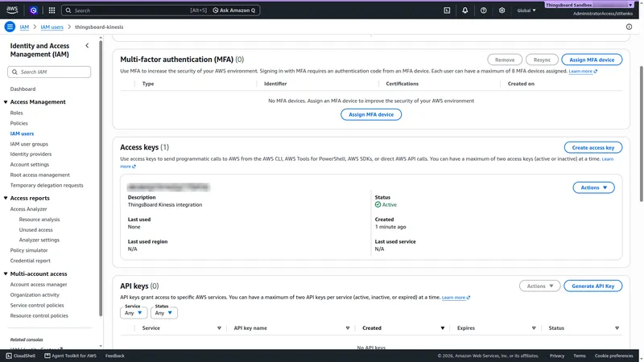The height and width of the screenshot is (362, 644).
Task: Open IAM user groups
Action: click(29, 144)
